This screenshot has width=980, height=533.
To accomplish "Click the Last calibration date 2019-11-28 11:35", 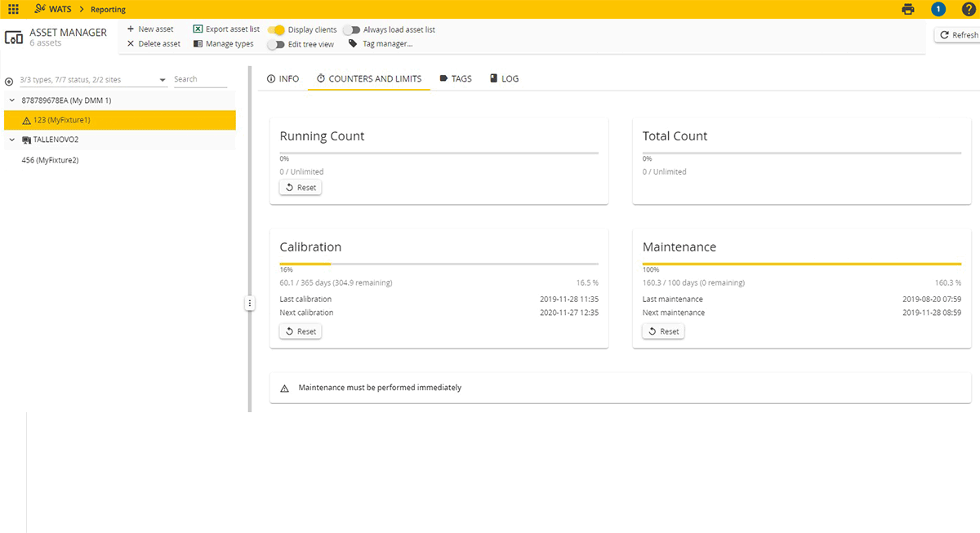I will click(x=569, y=300).
